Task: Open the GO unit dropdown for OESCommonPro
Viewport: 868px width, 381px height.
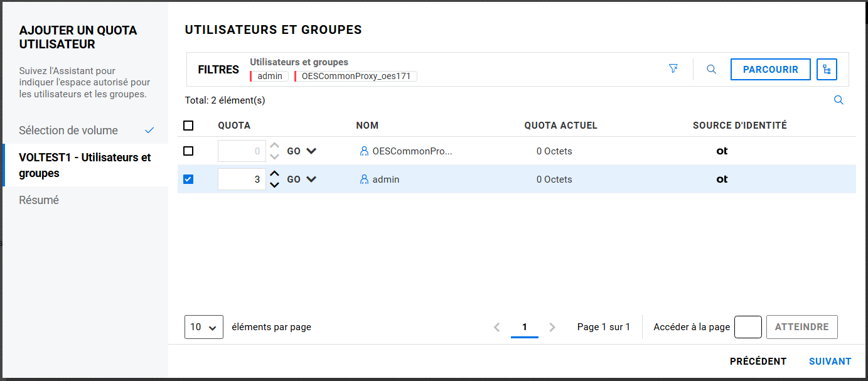Action: 311,151
